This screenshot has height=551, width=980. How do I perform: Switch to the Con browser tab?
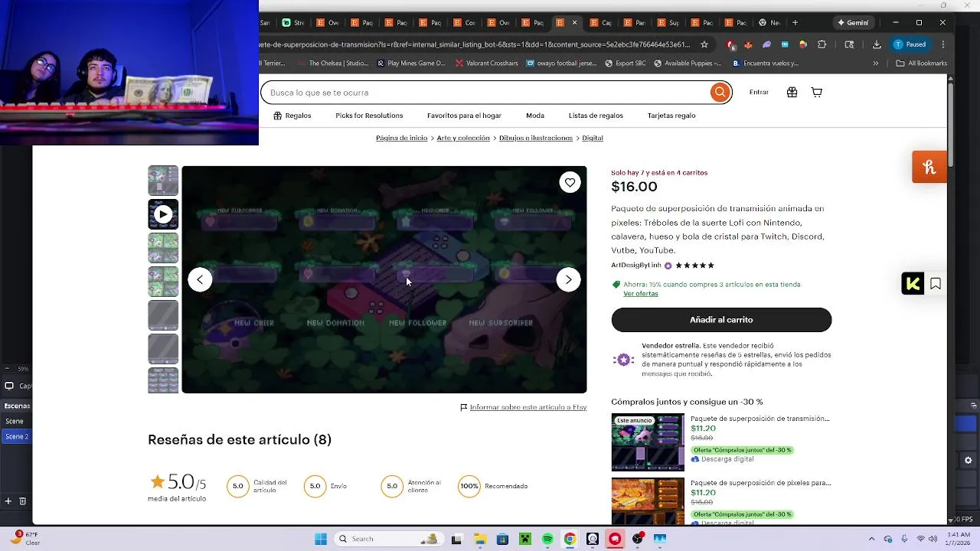pyautogui.click(x=465, y=22)
